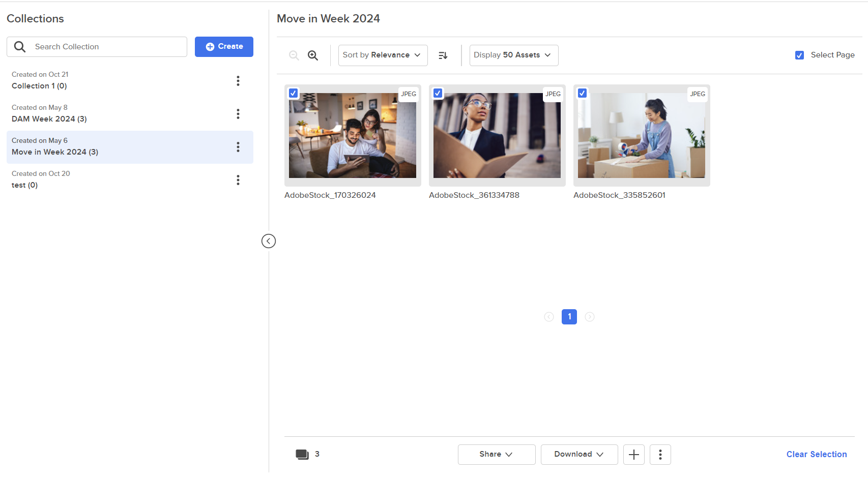Viewport: 868px width, 478px height.
Task: Open more actions menu in bottom bar
Action: coord(660,455)
